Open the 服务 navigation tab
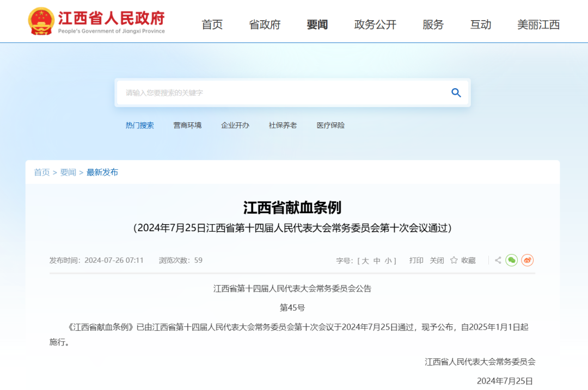Image resolution: width=588 pixels, height=390 pixels. coord(433,24)
